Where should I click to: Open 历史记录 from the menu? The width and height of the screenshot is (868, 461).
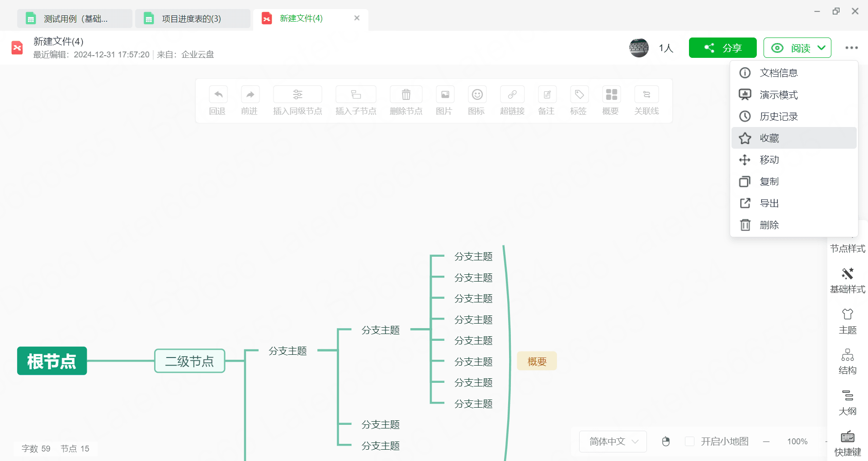794,116
